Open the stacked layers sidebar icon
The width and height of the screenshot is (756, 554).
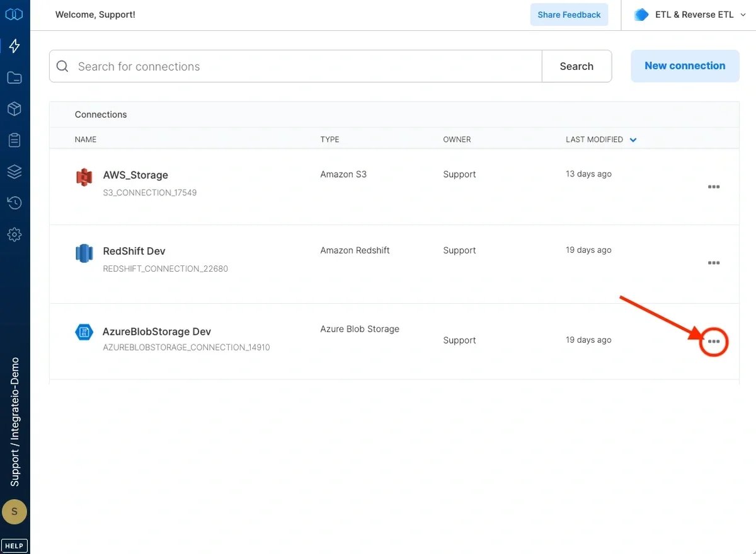[14, 171]
